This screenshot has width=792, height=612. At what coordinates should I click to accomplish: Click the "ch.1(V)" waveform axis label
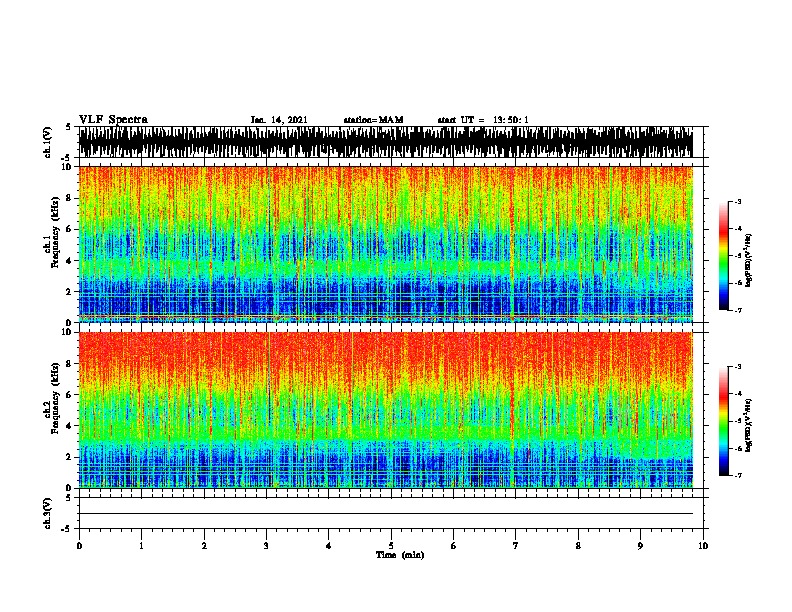(x=48, y=142)
